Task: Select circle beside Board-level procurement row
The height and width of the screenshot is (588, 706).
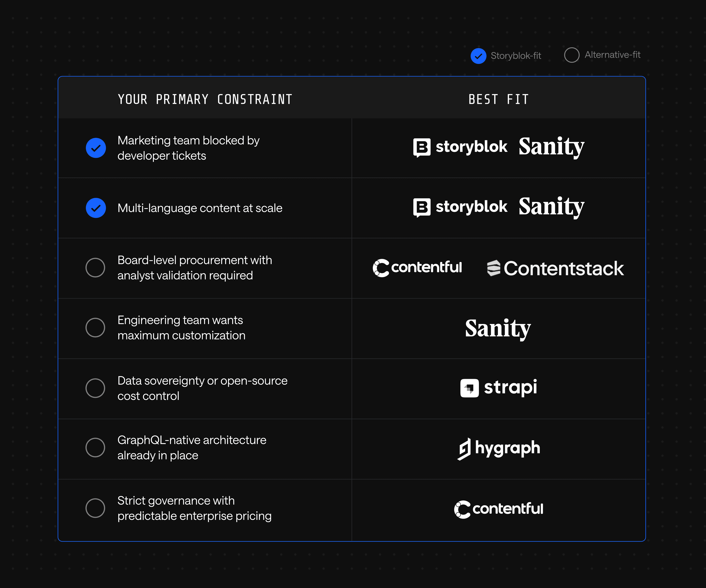Action: coord(96,268)
